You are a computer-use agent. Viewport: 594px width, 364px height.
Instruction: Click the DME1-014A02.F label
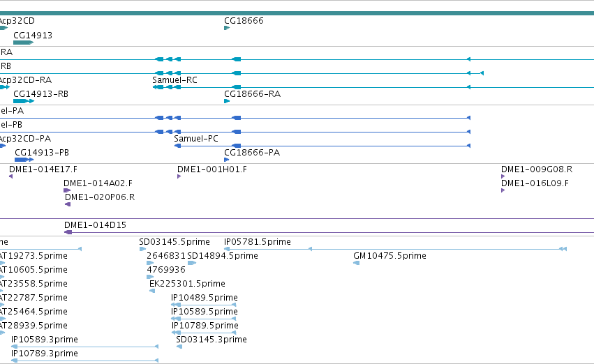[98, 183]
